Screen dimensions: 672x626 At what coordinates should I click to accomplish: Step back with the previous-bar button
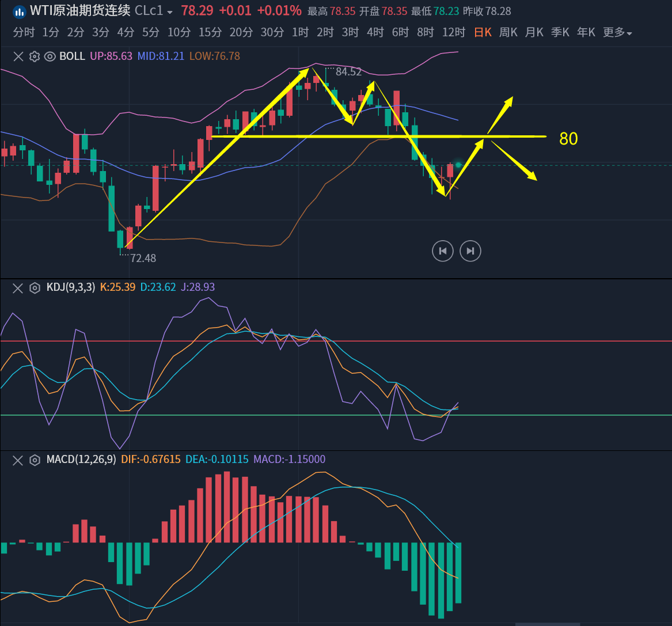(x=443, y=251)
